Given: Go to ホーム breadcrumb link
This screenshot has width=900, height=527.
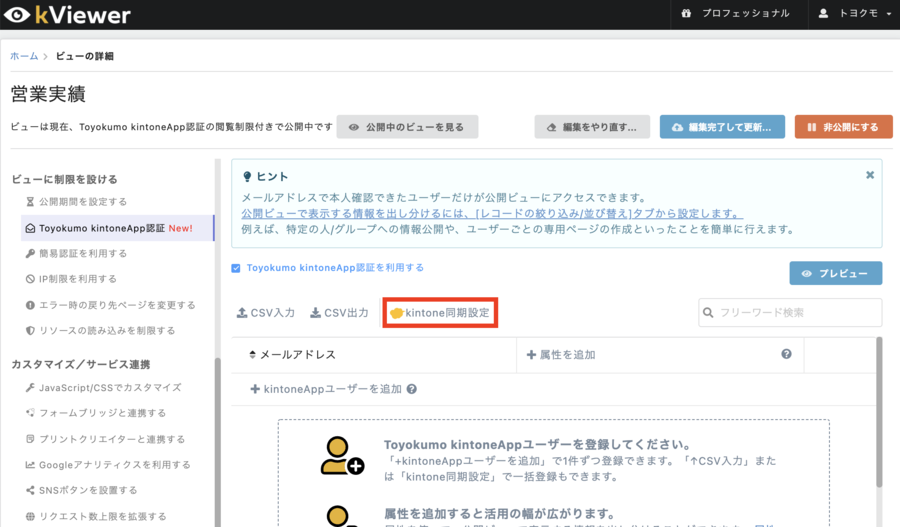Looking at the screenshot, I should (24, 56).
